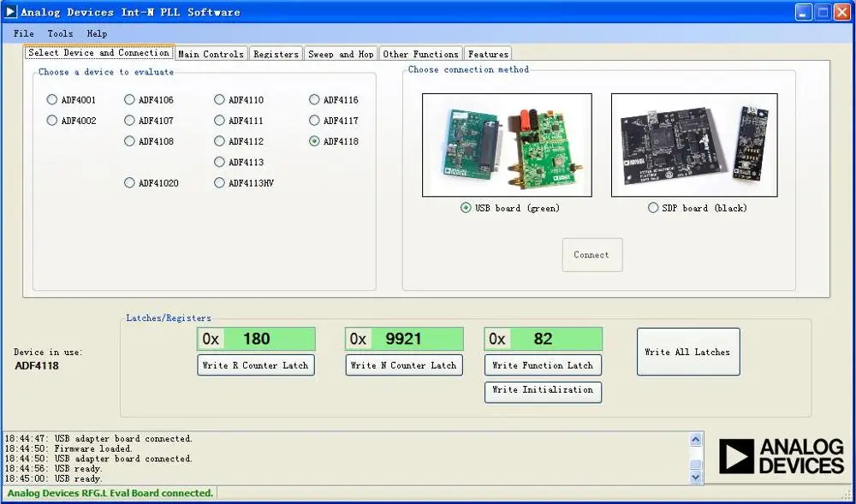Switch to the Registers tab
856x504 pixels.
tap(276, 54)
